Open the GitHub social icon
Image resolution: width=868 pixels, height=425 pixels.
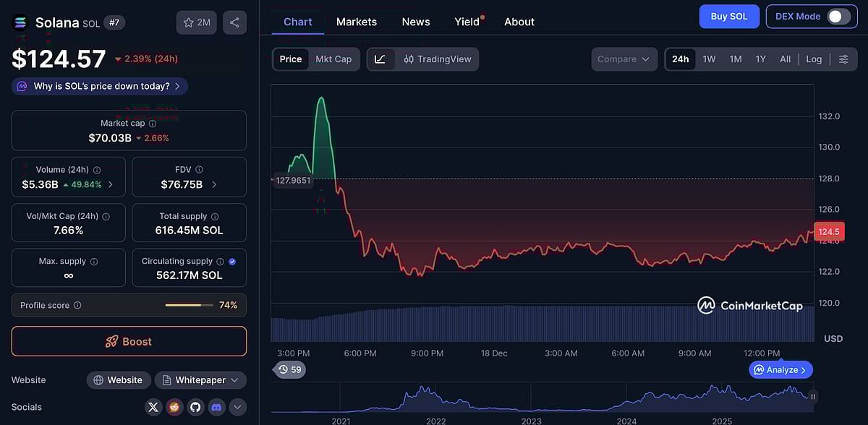(x=195, y=407)
